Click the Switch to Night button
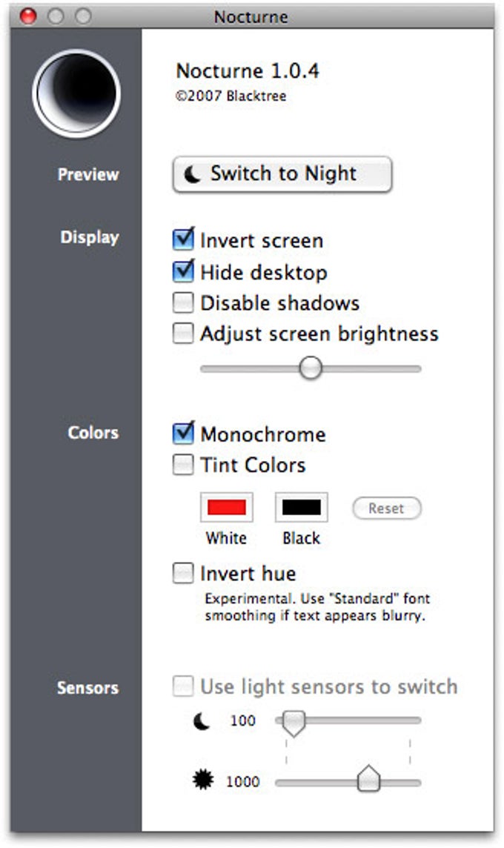Screen dimensions: 504x848 pos(282,174)
